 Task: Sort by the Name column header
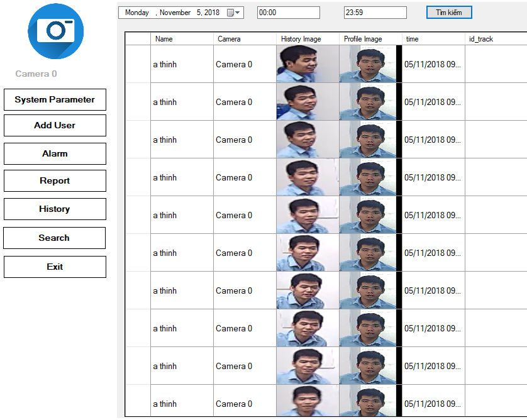tap(182, 39)
